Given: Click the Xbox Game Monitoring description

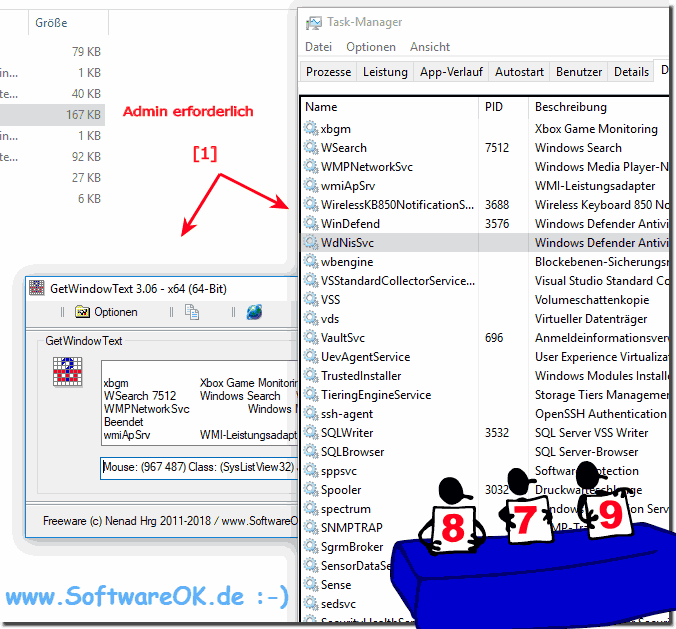Looking at the screenshot, I should [x=596, y=128].
